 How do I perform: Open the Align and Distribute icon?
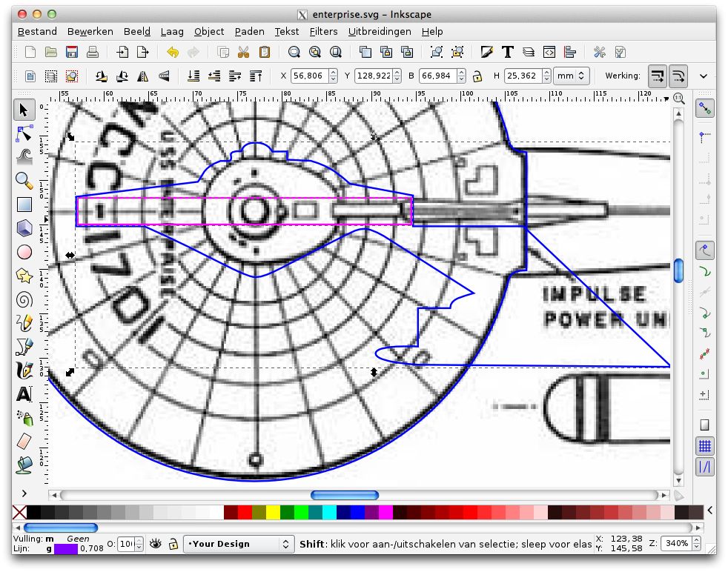click(x=570, y=52)
